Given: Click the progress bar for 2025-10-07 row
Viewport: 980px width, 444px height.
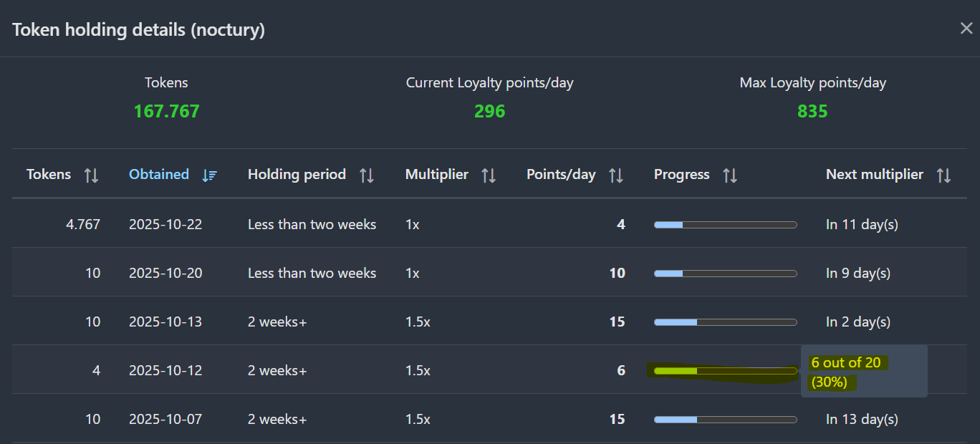Looking at the screenshot, I should pyautogui.click(x=725, y=420).
